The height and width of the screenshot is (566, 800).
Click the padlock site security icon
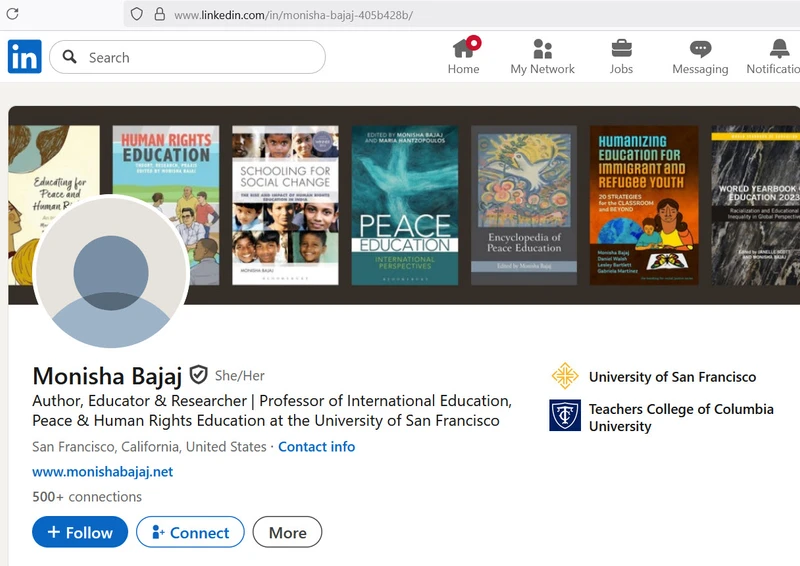tap(160, 14)
